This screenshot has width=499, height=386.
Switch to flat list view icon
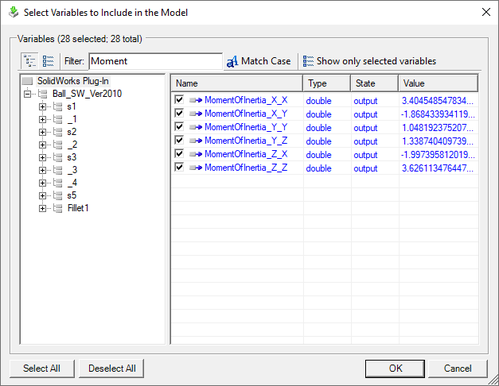pyautogui.click(x=48, y=61)
